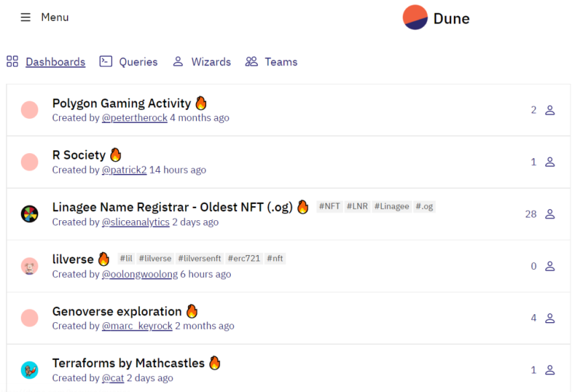Click fire icon beside Genoverse exploration
Image resolution: width=580 pixels, height=392 pixels.
click(192, 311)
